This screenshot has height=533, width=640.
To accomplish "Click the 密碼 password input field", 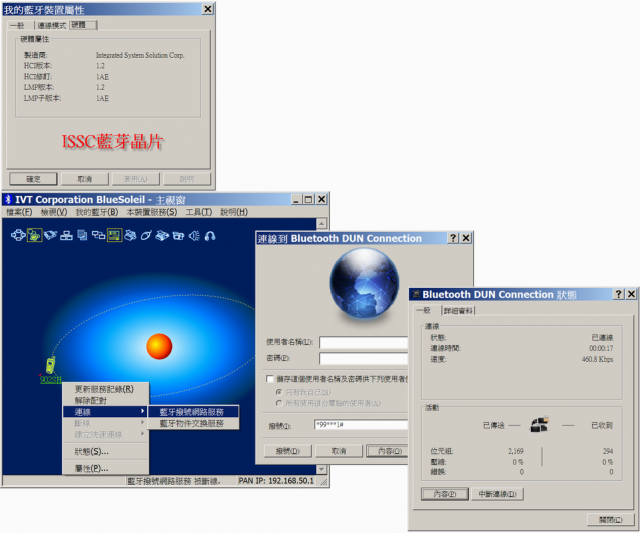I will [364, 358].
